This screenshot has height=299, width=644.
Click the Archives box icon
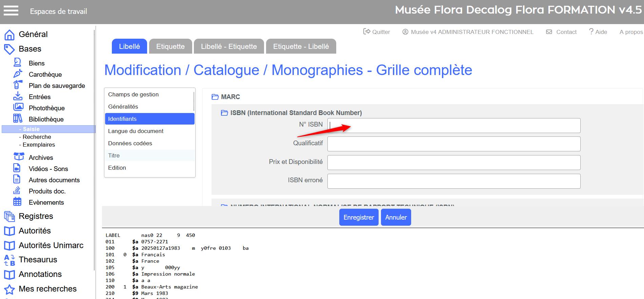[x=19, y=157]
